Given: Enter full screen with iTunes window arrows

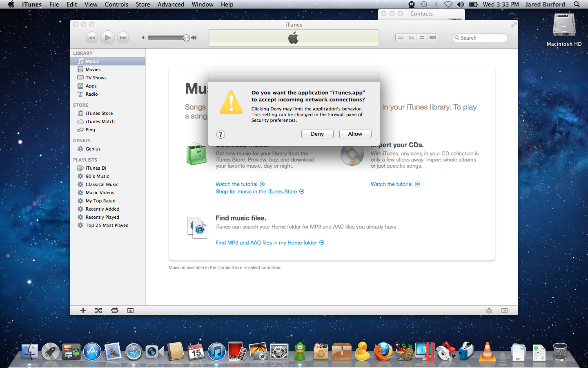Looking at the screenshot, I should pyautogui.click(x=513, y=25).
